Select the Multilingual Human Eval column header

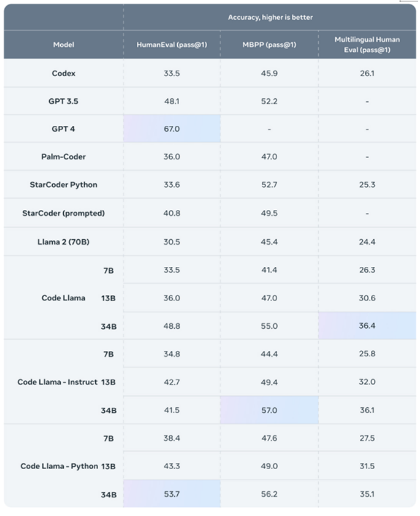[367, 44]
